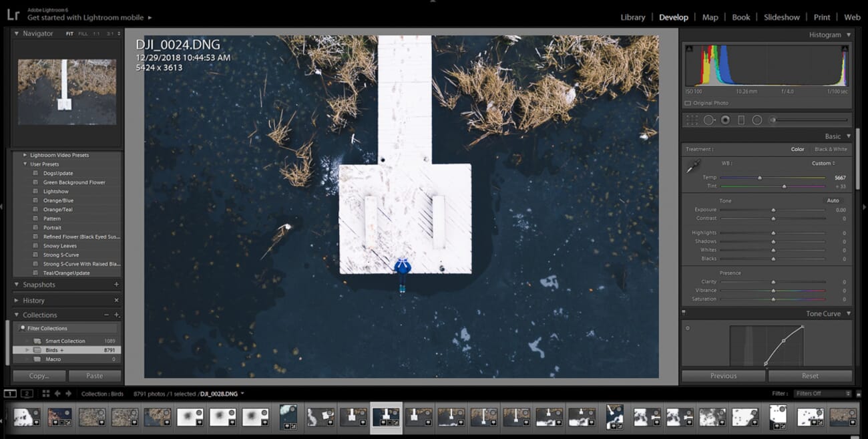Click the Reset button
This screenshot has height=439, width=868.
(x=810, y=376)
